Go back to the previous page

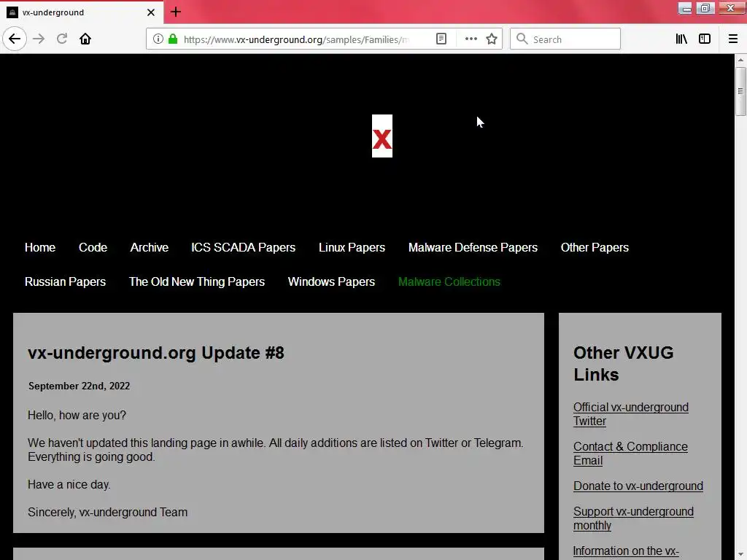click(15, 39)
